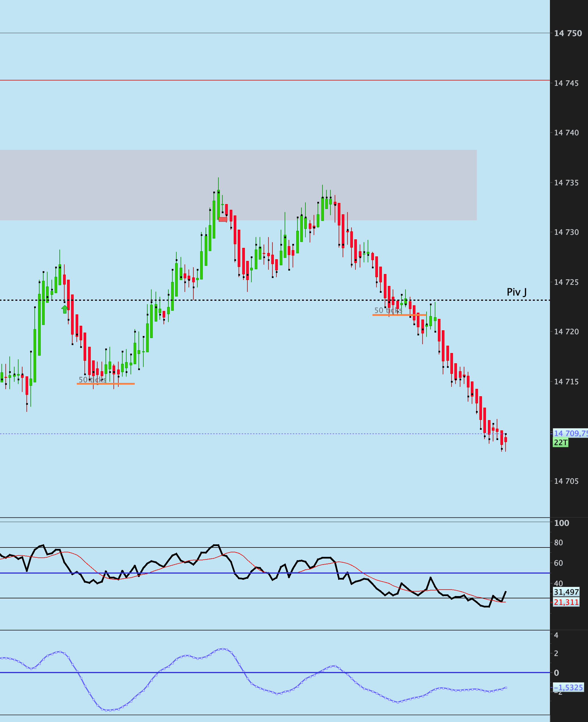Click the green 22T countdown badge
The height and width of the screenshot is (722, 588).
(561, 442)
